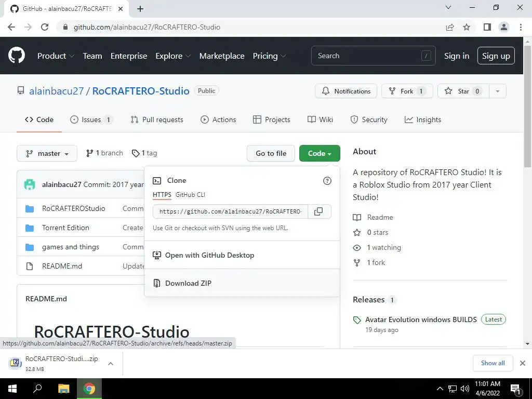Open Chrome three-dot menu
Screen dimensions: 532x399
521,27
